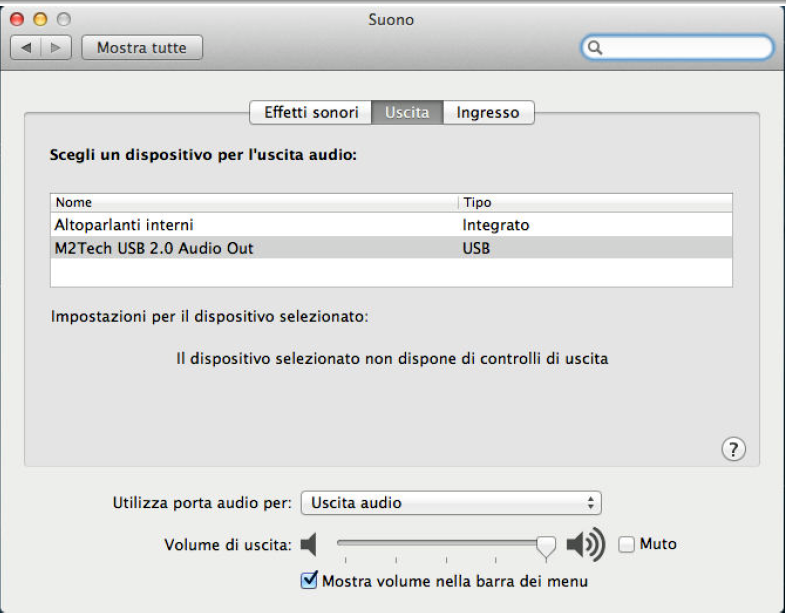Click the loud volume speaker icon
The height and width of the screenshot is (613, 786).
(585, 544)
